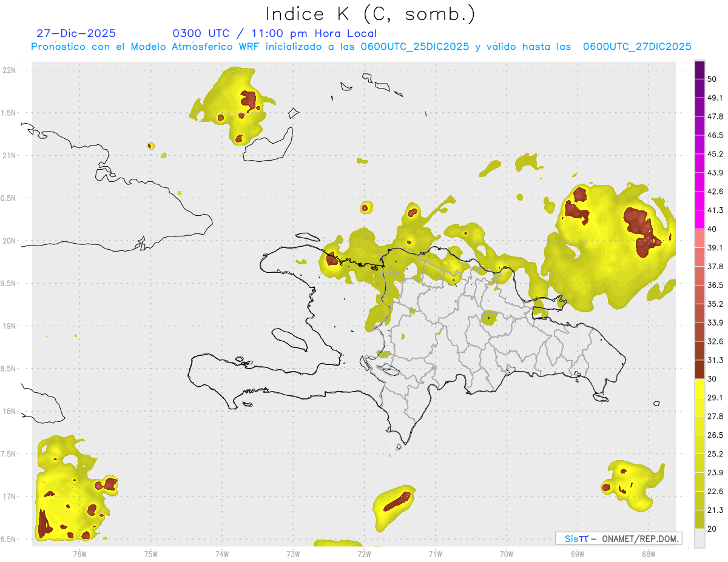Click the colorbar label "42.6"
The image size is (728, 562).
[715, 192]
